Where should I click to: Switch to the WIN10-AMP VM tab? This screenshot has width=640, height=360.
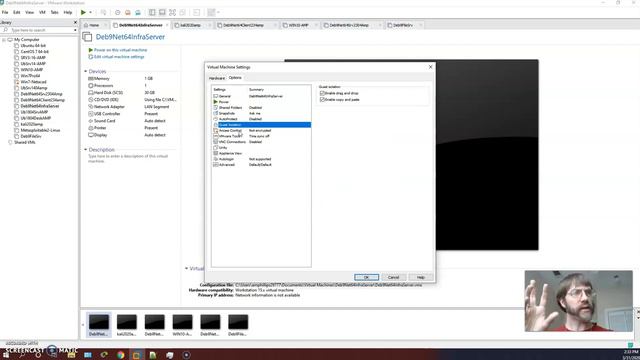pos(298,25)
